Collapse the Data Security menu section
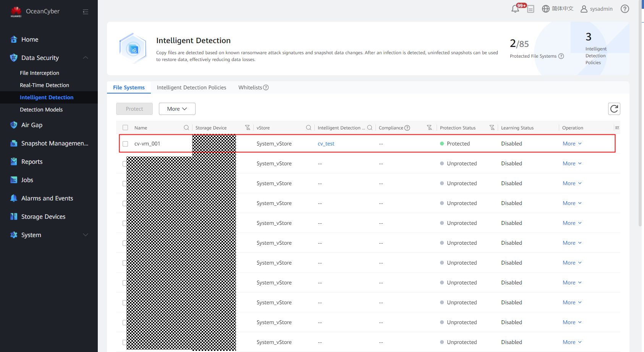The width and height of the screenshot is (644, 352). [86, 58]
